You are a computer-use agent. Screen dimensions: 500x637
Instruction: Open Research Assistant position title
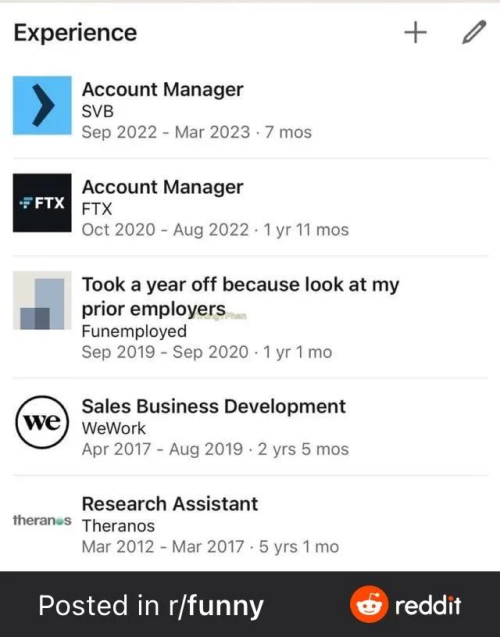point(170,504)
